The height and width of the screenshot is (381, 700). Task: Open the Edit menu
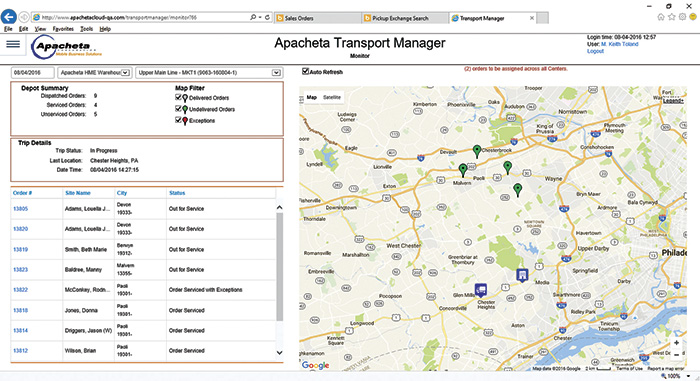coord(23,29)
